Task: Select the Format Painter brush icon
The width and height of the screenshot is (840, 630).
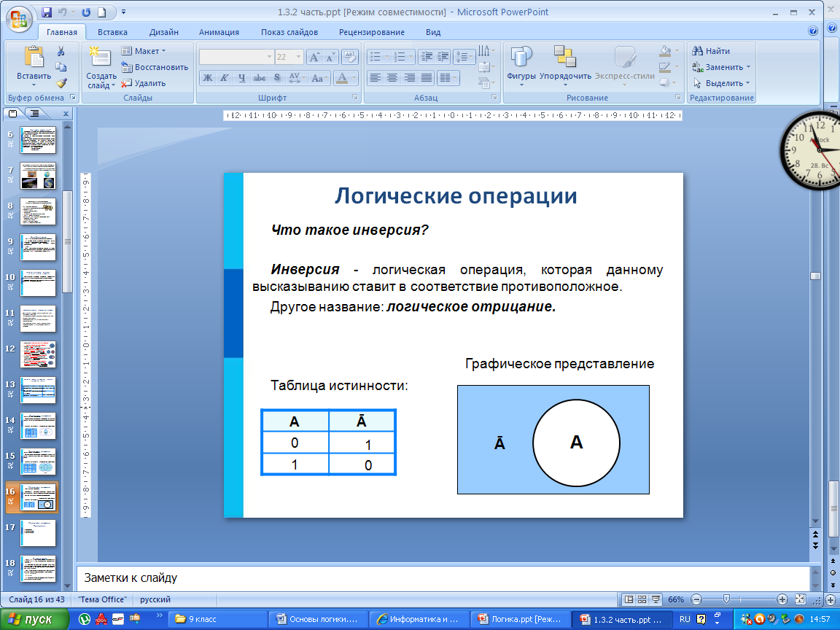Action: point(61,82)
